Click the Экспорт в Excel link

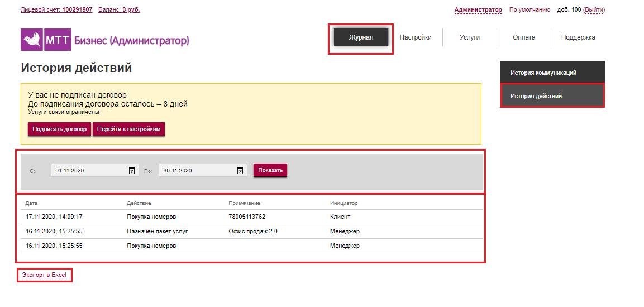tap(44, 275)
